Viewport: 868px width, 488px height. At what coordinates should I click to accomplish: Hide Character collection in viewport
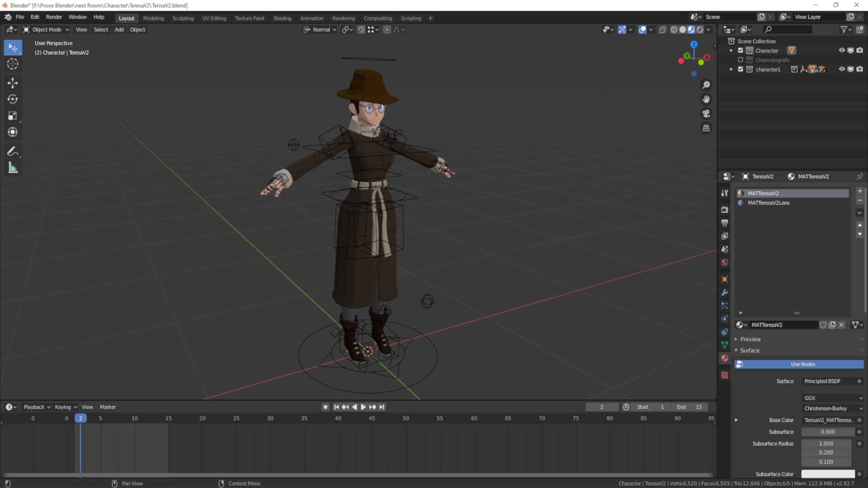click(842, 51)
